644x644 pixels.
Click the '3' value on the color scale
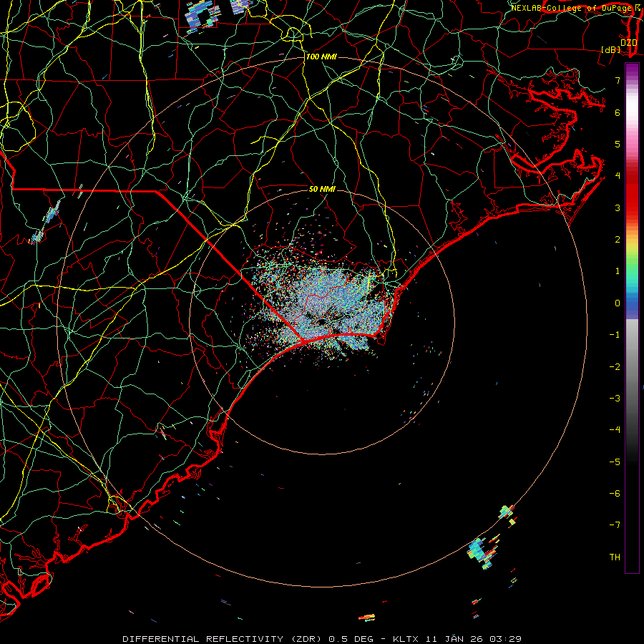618,208
